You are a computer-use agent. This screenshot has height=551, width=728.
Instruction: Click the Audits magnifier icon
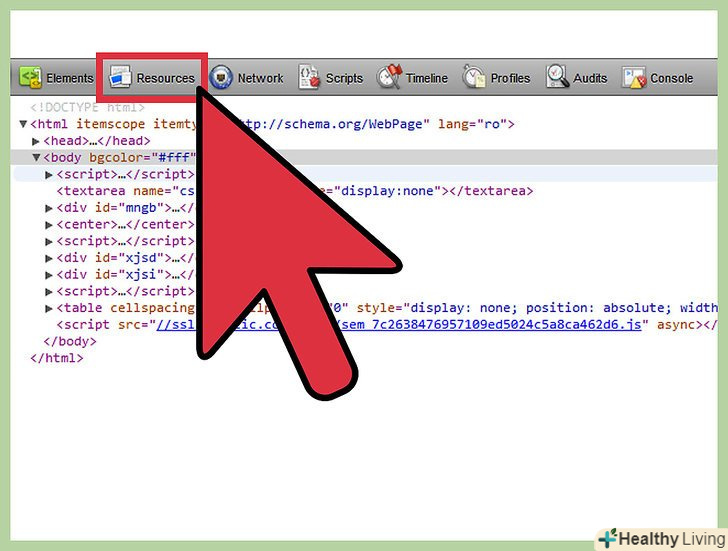[557, 77]
